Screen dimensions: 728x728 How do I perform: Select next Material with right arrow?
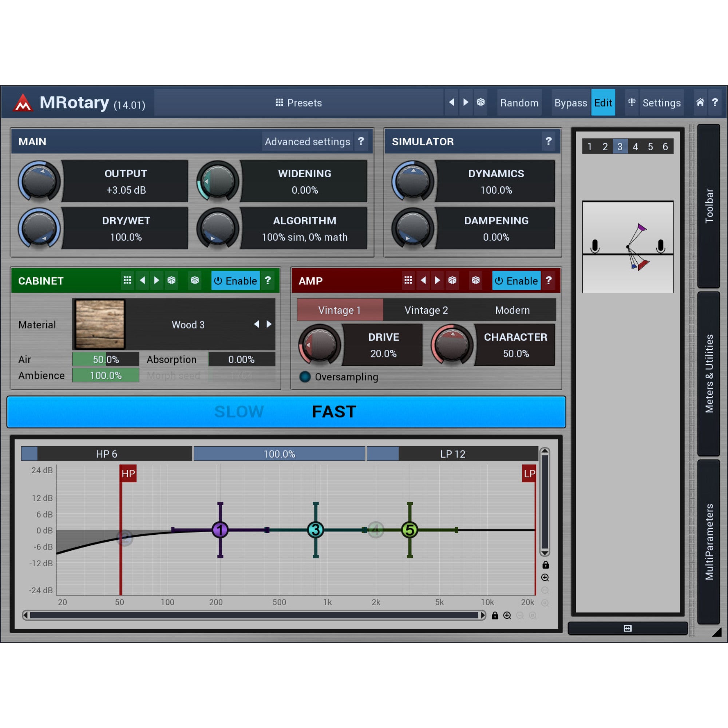click(269, 324)
